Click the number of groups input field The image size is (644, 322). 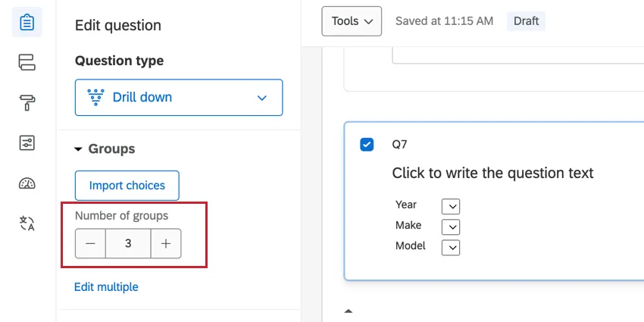(x=128, y=244)
